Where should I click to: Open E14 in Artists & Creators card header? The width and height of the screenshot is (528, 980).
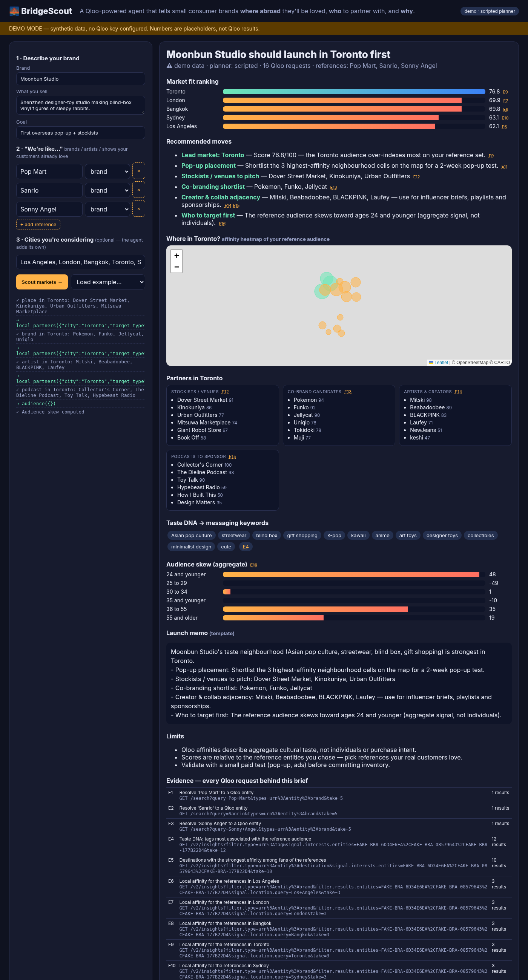click(x=458, y=392)
